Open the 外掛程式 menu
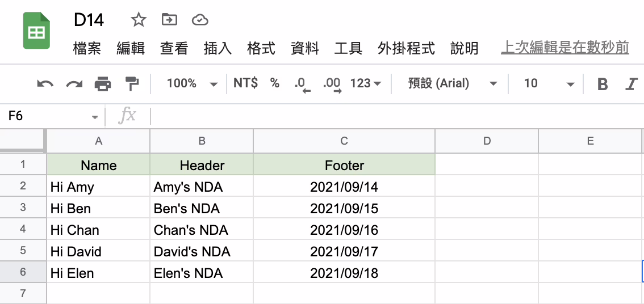 406,48
